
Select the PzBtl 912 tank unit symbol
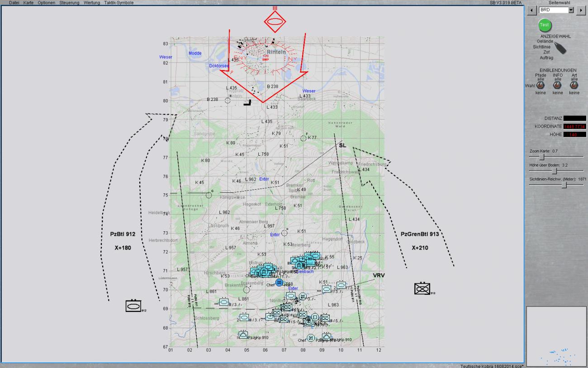[x=133, y=306]
